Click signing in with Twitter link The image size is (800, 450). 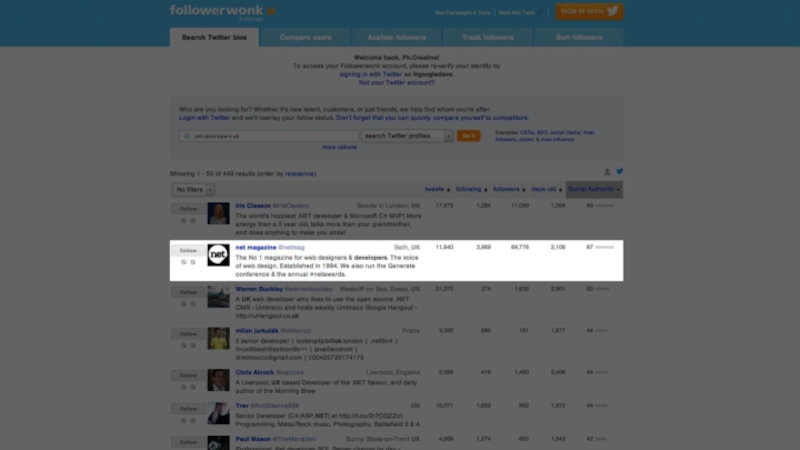pyautogui.click(x=371, y=74)
